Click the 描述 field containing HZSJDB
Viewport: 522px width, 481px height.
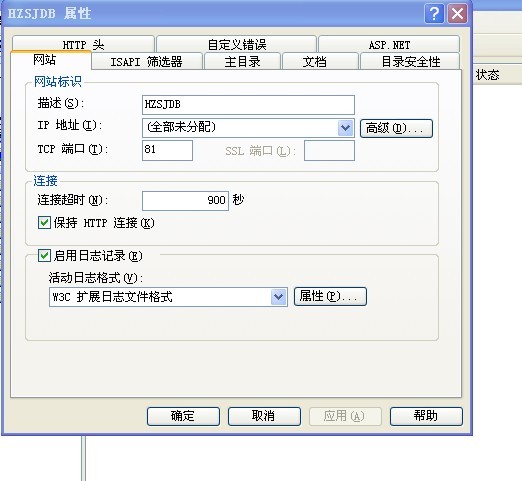click(248, 105)
